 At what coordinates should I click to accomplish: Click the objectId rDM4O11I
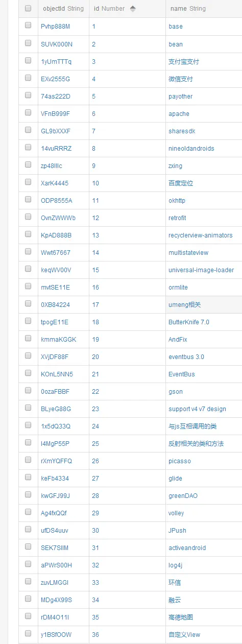55,617
